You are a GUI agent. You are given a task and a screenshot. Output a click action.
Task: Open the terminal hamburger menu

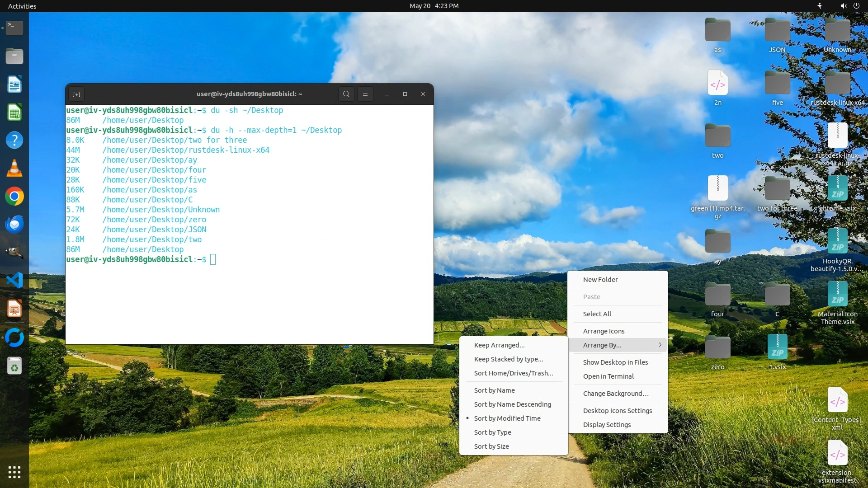tap(365, 94)
